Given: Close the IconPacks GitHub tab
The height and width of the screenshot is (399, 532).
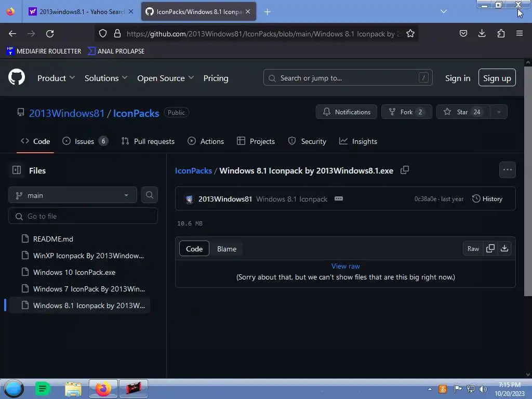Looking at the screenshot, I should [x=248, y=11].
